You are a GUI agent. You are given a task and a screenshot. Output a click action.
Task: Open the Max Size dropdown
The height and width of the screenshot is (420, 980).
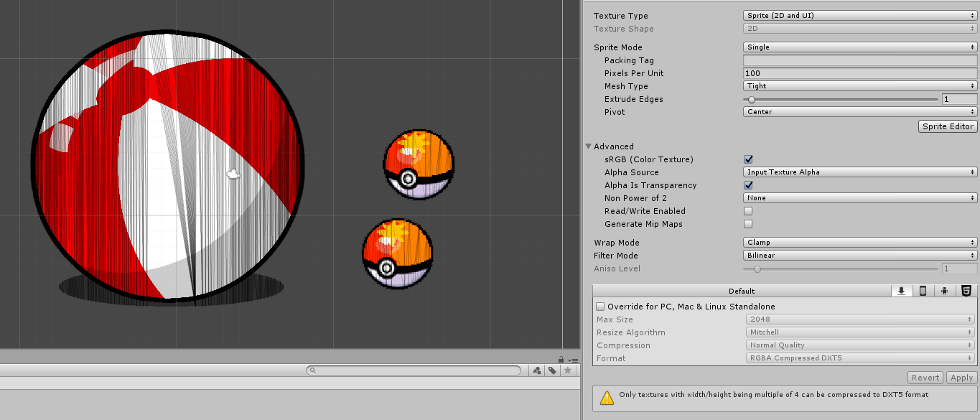860,319
